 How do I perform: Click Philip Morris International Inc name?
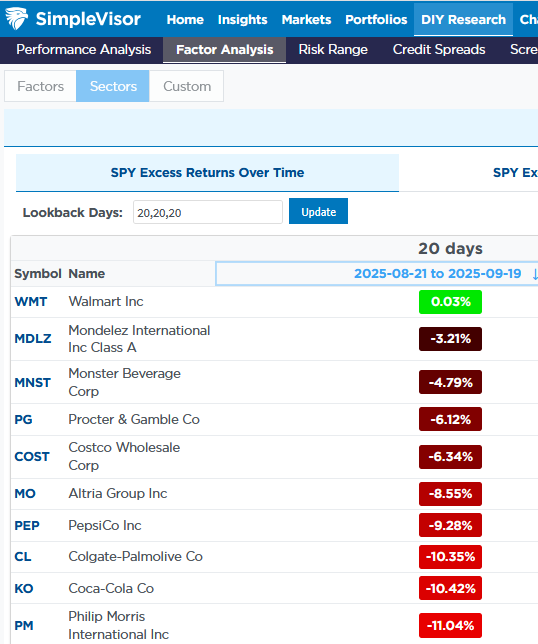click(x=119, y=625)
